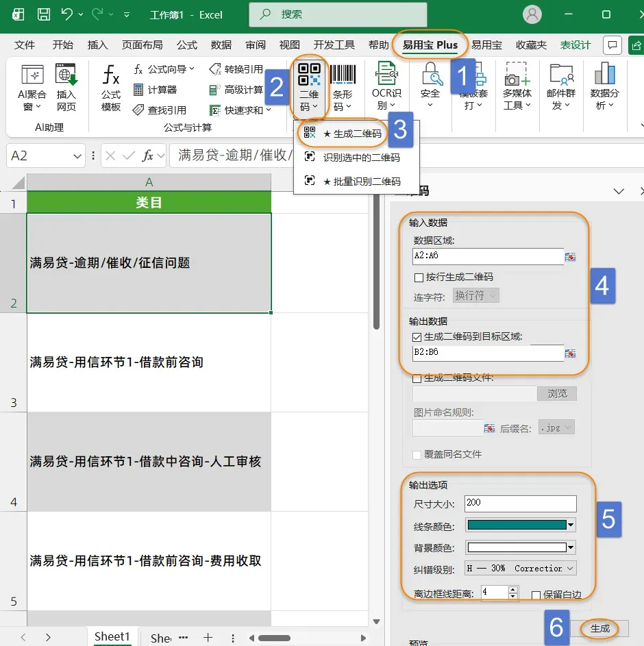Viewport: 644px width, 646px height.
Task: Switch to the 开始 ribbon tab
Action: [62, 45]
